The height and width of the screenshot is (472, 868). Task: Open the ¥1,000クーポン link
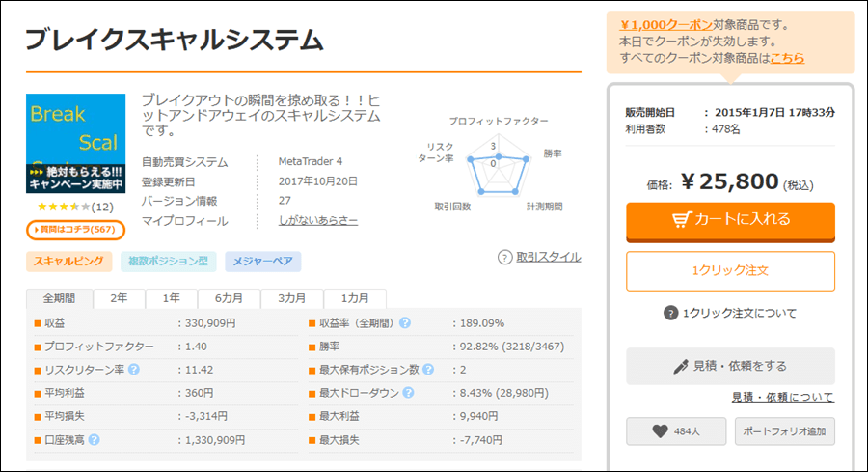point(665,25)
